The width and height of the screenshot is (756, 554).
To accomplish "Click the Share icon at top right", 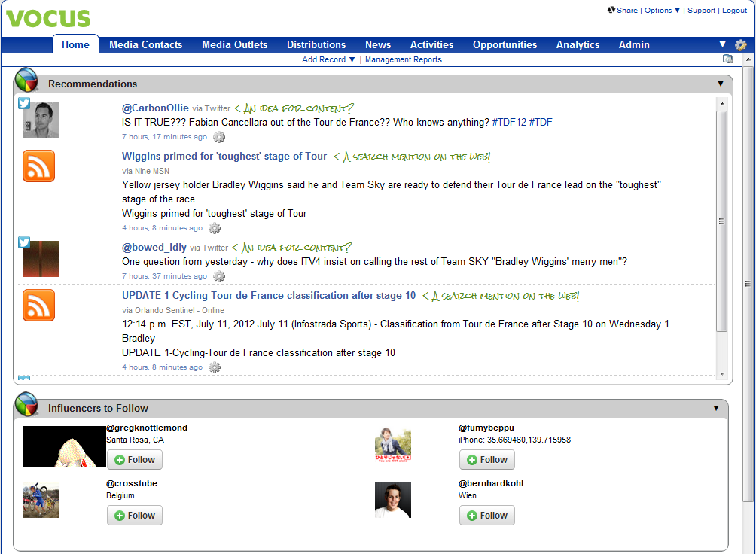I will click(x=611, y=10).
